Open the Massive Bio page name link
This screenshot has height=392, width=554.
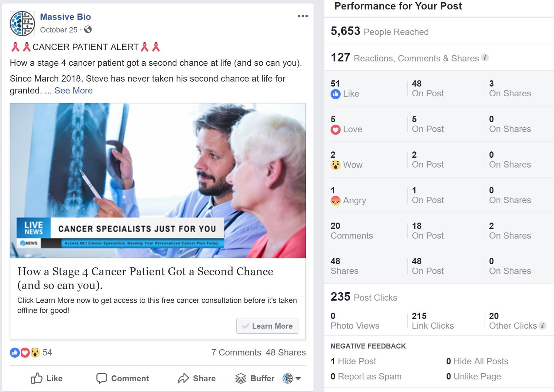point(65,17)
